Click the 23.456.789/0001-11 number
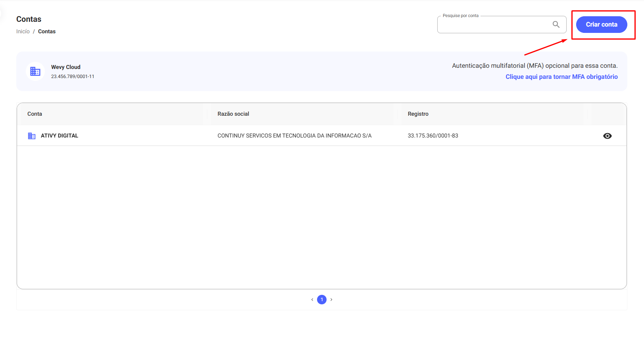The image size is (644, 340). [73, 76]
